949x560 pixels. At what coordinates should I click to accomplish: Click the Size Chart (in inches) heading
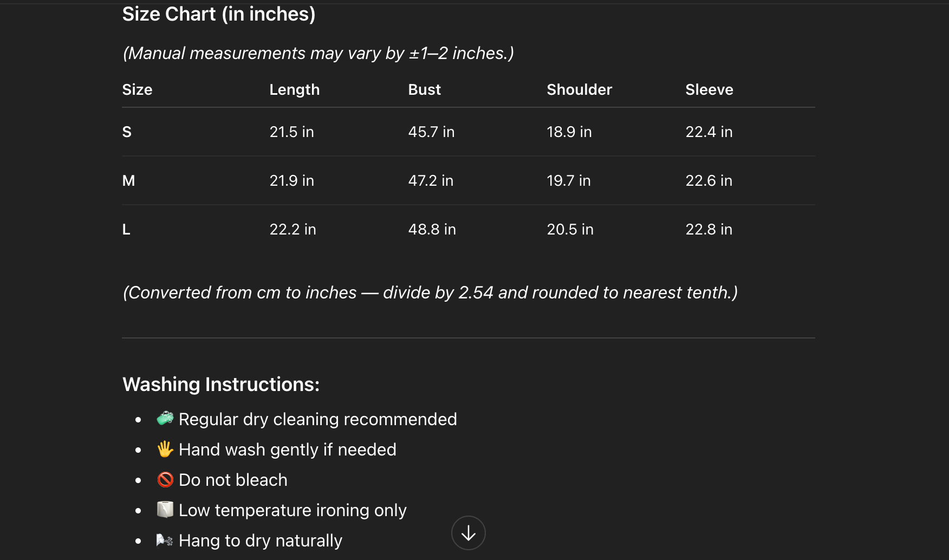pyautogui.click(x=218, y=14)
